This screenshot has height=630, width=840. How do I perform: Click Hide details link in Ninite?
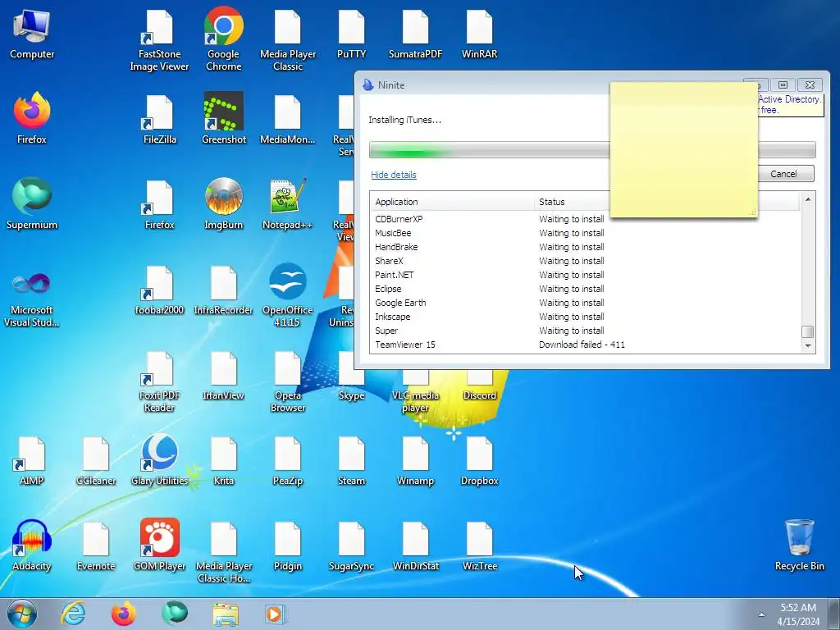(x=393, y=175)
